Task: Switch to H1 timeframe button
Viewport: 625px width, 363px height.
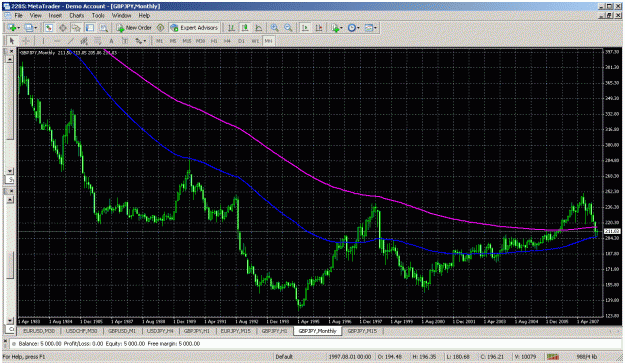Action: pyautogui.click(x=214, y=41)
